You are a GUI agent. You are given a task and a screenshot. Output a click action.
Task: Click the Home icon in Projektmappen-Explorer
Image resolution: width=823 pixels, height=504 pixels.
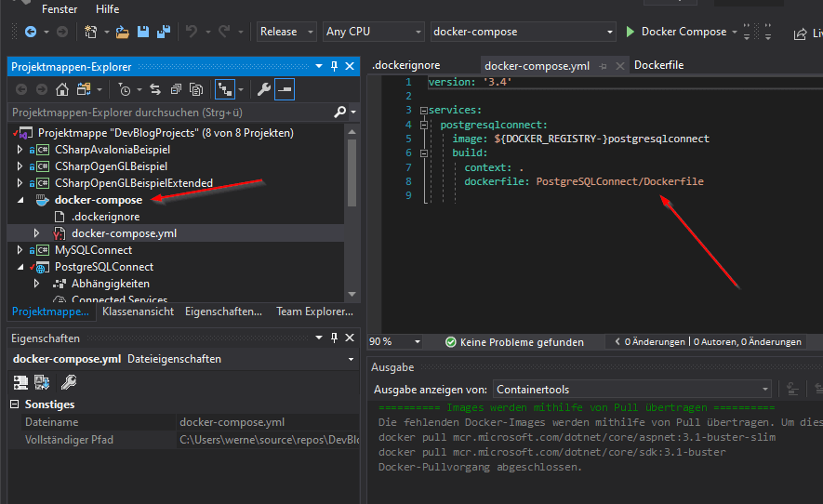(x=62, y=89)
